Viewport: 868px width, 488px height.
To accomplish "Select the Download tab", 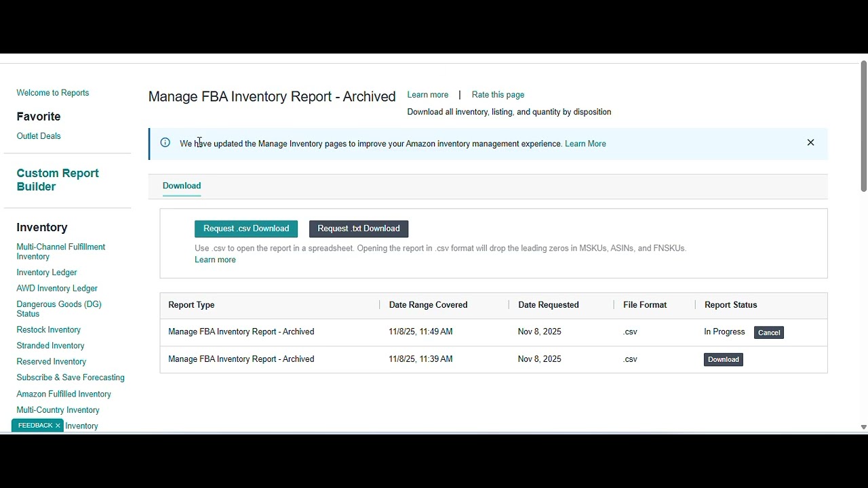I will (182, 186).
